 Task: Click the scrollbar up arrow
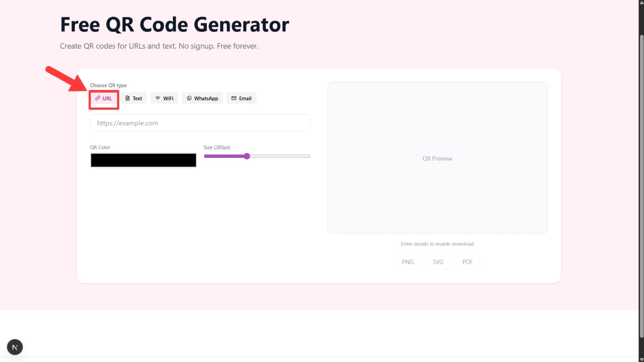pos(641,2)
